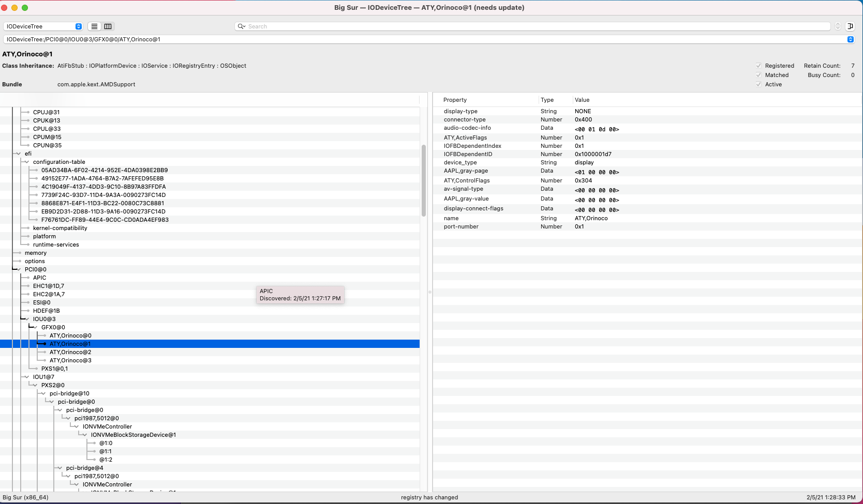863x504 pixels.
Task: Select GUID entry 05AD34BA-6F02-4214-952E-4DA0398E2BB9
Action: (x=105, y=170)
